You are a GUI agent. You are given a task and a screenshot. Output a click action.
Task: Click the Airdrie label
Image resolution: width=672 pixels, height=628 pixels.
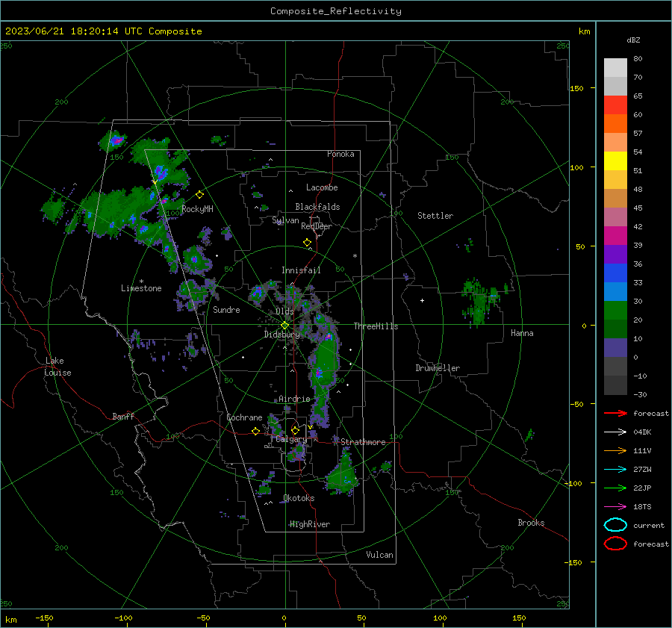[x=294, y=399]
